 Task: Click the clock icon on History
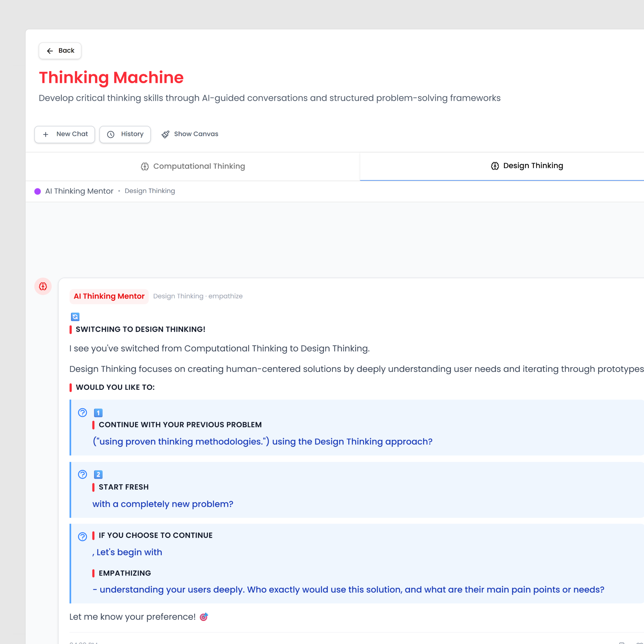111,134
